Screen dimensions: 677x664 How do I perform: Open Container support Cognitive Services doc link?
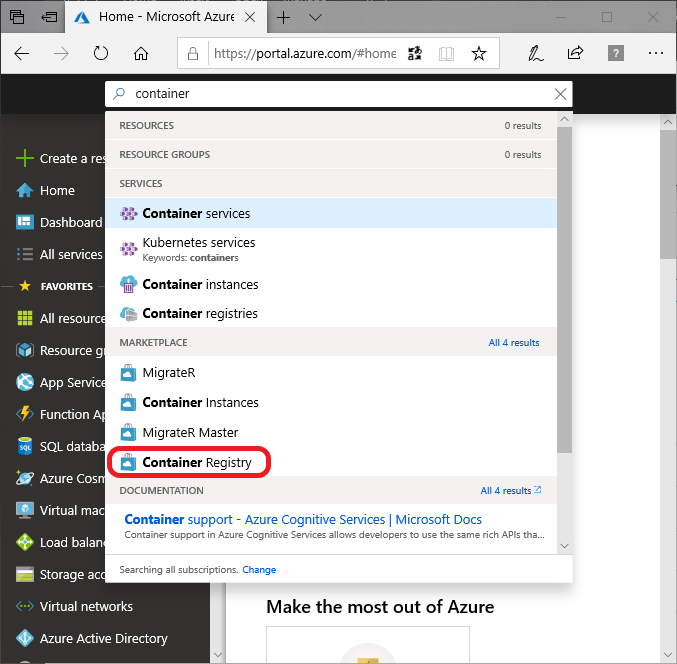303,519
